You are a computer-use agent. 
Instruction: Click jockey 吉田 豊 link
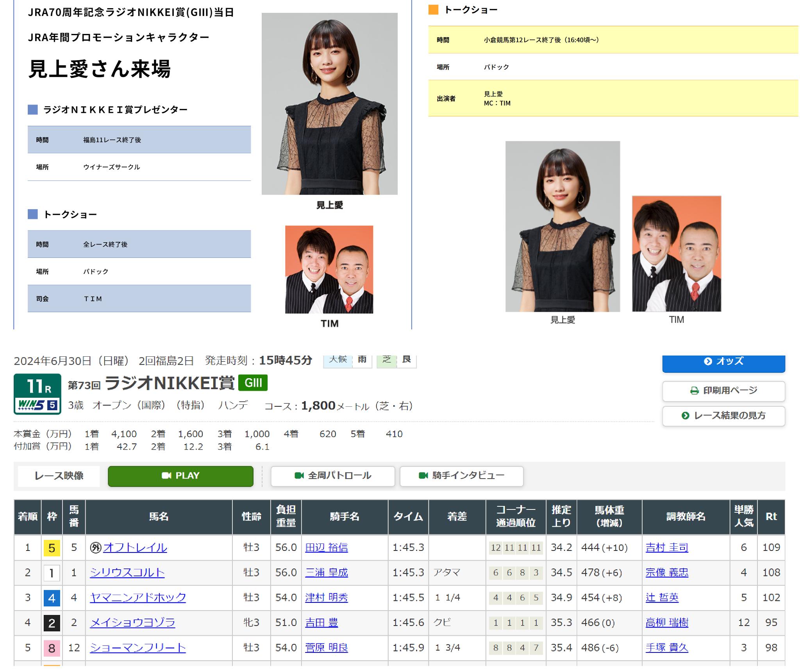point(321,622)
